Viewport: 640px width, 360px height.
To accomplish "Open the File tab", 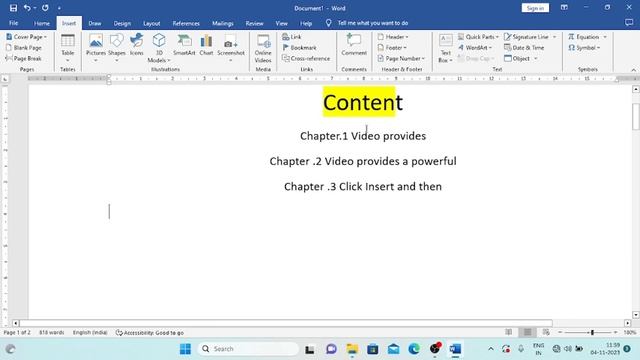I will coord(13,23).
